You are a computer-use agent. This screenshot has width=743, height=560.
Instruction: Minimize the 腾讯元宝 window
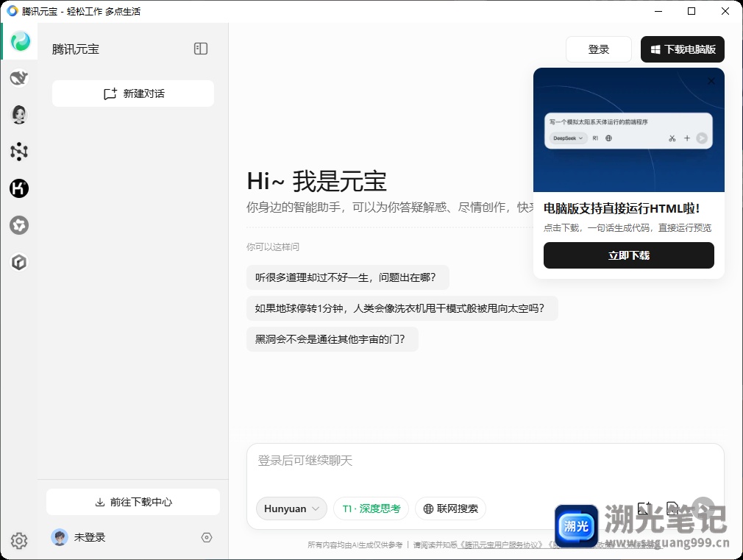click(x=658, y=11)
